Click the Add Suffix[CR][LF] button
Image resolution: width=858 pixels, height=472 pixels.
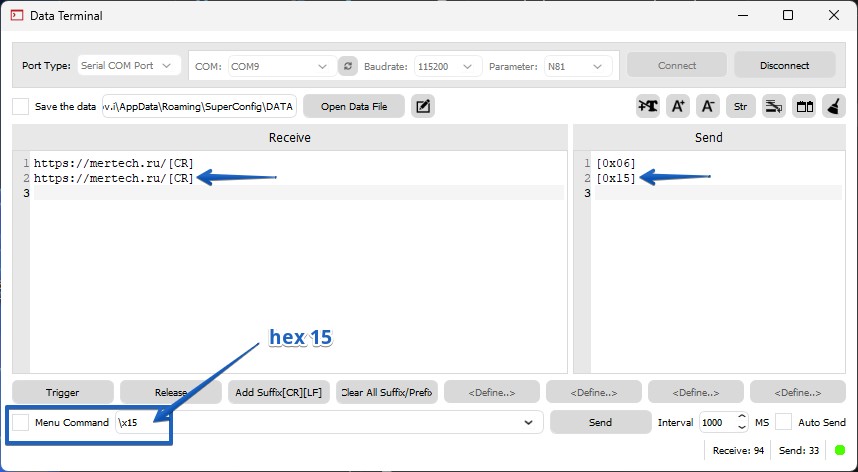[280, 392]
